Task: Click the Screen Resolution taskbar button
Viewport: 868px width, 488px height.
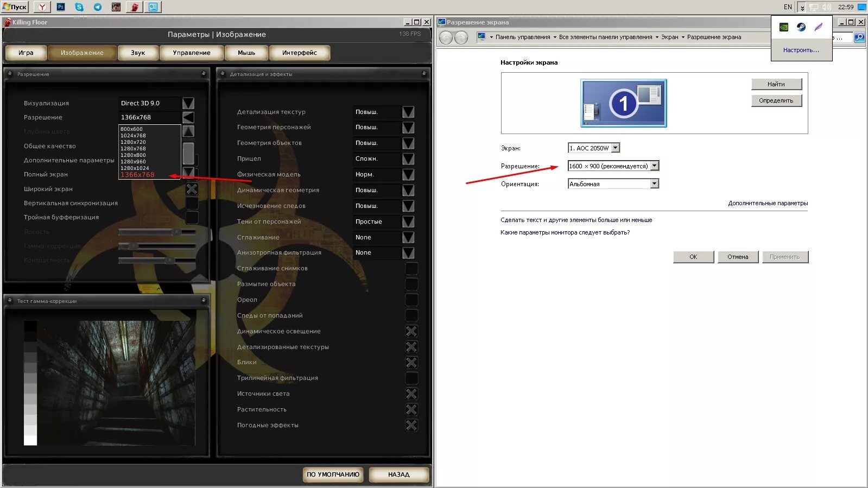Action: pyautogui.click(x=154, y=7)
